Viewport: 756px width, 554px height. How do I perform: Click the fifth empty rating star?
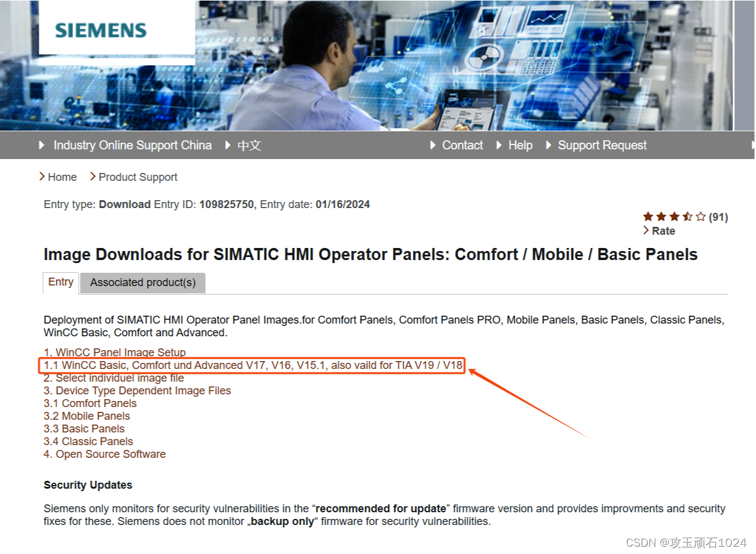(701, 217)
